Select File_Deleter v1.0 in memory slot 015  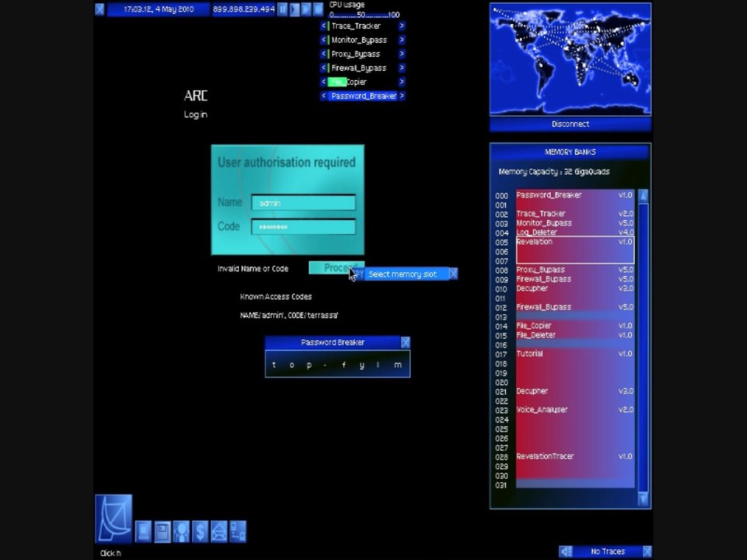pyautogui.click(x=575, y=334)
